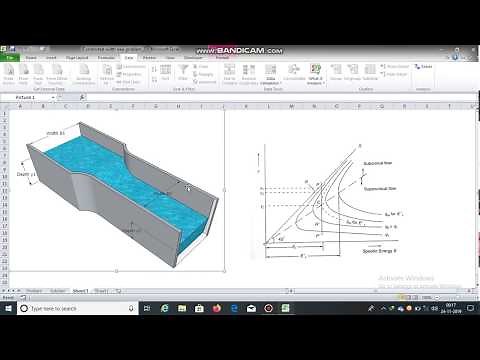Click the Windows Start button
Image resolution: width=480 pixels, height=360 pixels.
[8, 308]
